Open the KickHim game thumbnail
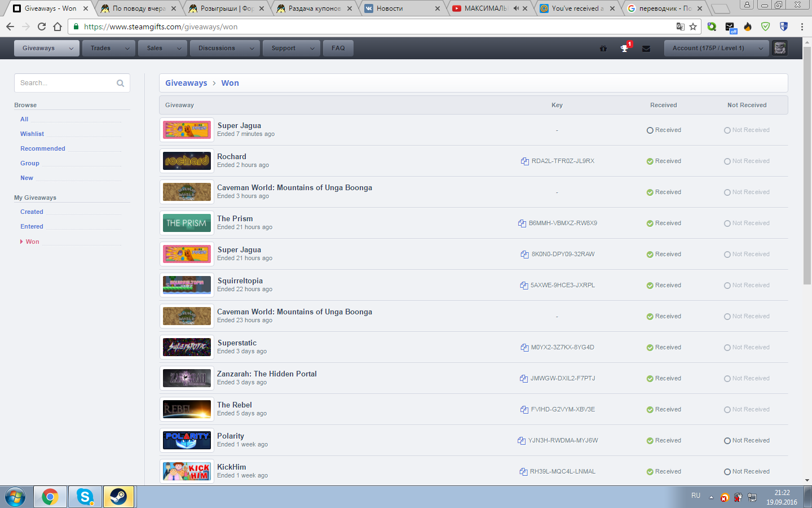812x508 pixels. click(x=187, y=472)
